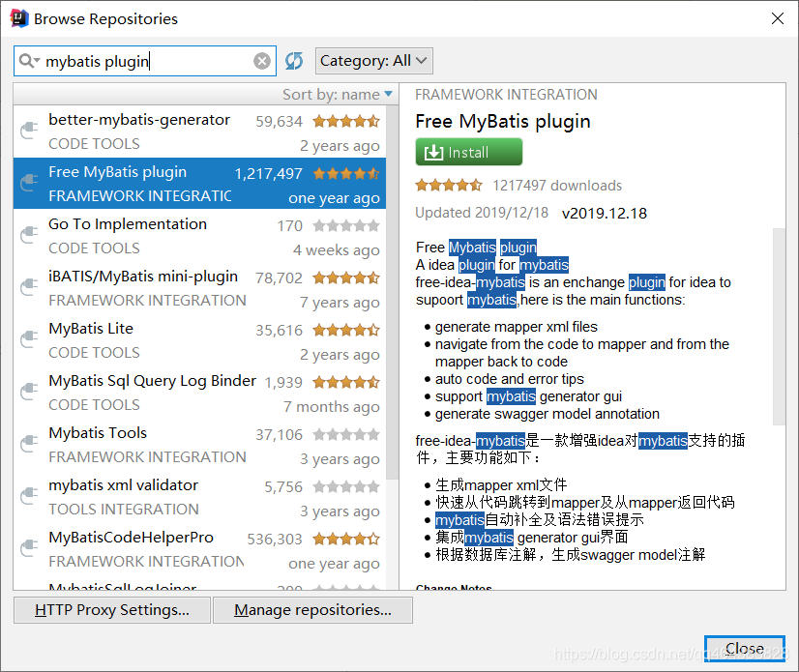The image size is (799, 672).
Task: Select mybatis xml validator entry
Action: pos(199,497)
